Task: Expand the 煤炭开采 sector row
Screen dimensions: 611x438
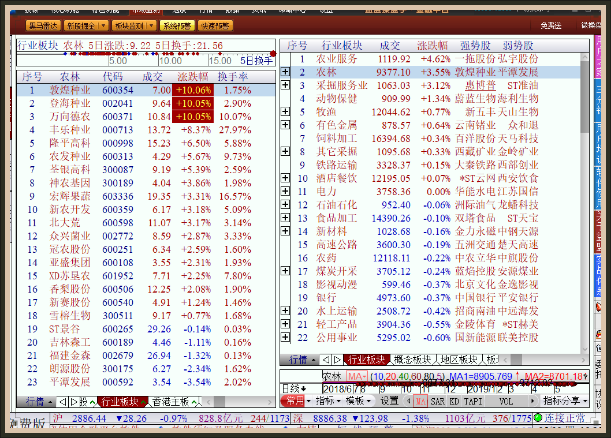Action: (286, 270)
